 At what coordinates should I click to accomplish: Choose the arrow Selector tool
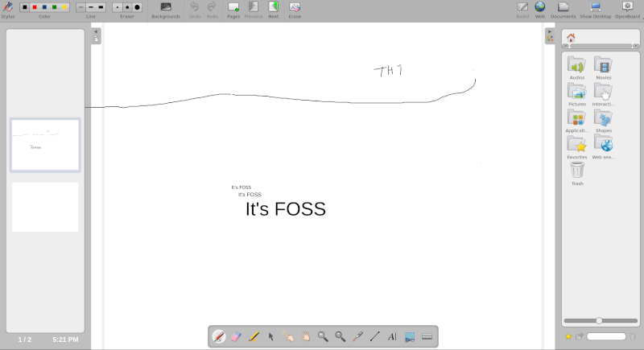271,336
